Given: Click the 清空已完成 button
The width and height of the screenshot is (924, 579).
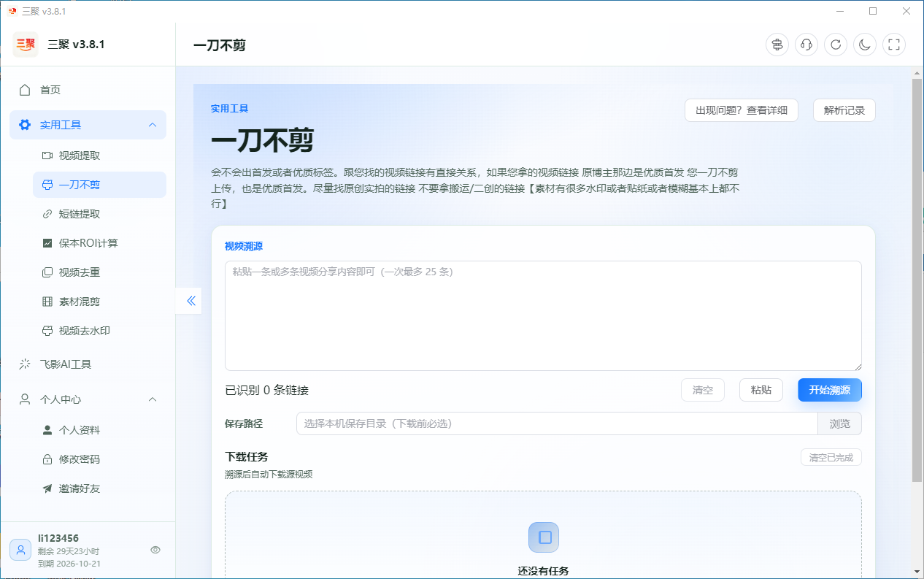Looking at the screenshot, I should [831, 458].
